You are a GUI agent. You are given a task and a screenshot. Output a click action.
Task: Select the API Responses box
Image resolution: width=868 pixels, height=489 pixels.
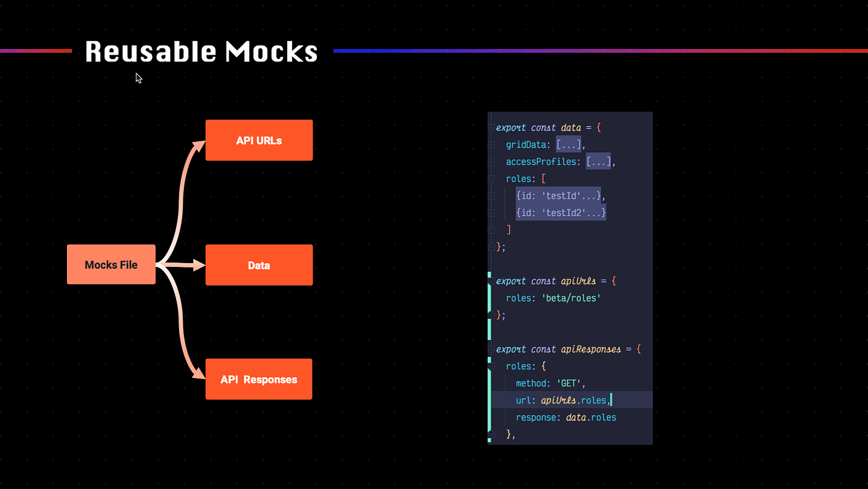pos(259,379)
